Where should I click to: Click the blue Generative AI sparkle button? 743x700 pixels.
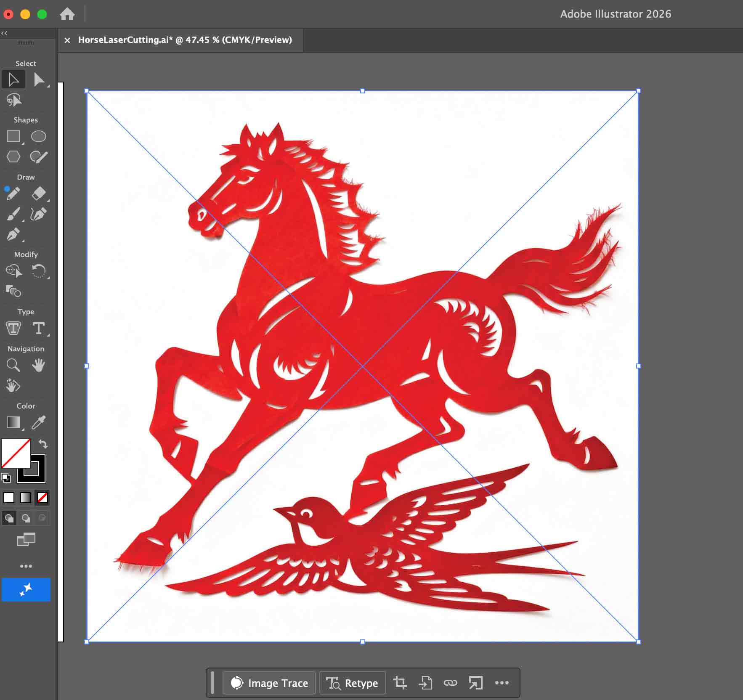pyautogui.click(x=26, y=589)
